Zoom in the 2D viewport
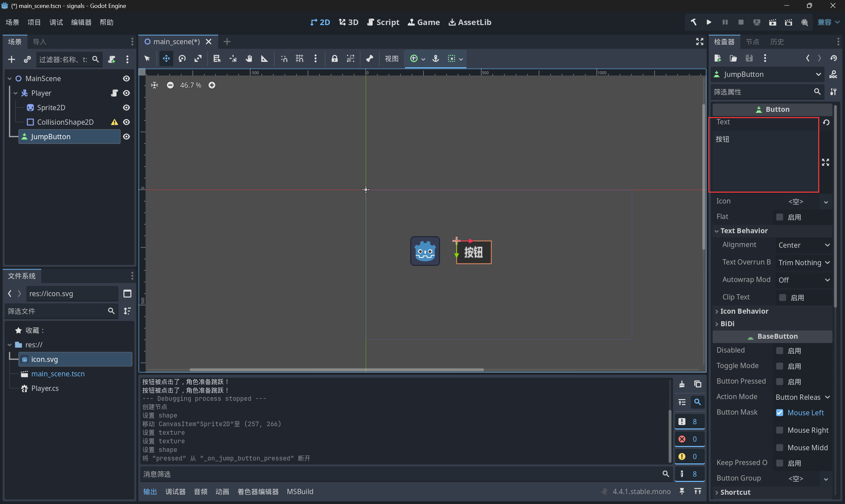The width and height of the screenshot is (845, 504). [x=212, y=85]
